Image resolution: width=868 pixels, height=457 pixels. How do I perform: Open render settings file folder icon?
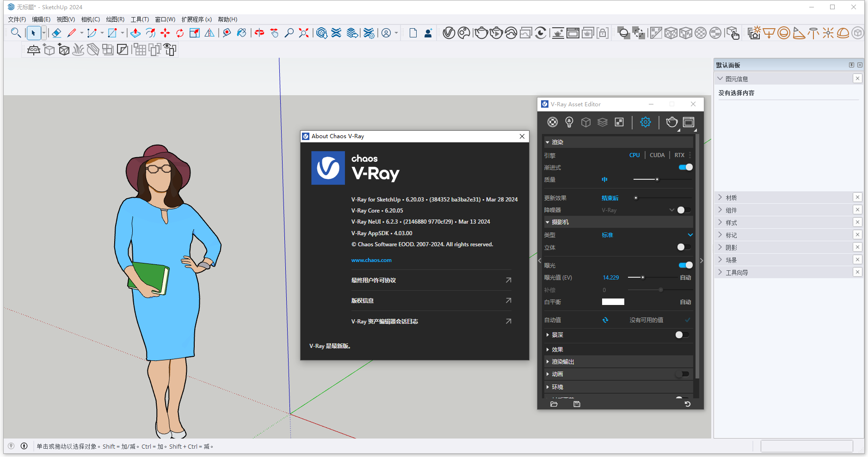(554, 404)
